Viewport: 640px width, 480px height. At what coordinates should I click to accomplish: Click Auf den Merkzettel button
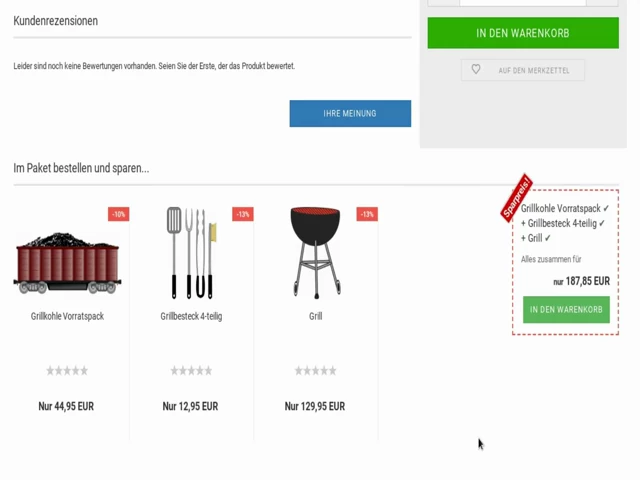tap(523, 70)
